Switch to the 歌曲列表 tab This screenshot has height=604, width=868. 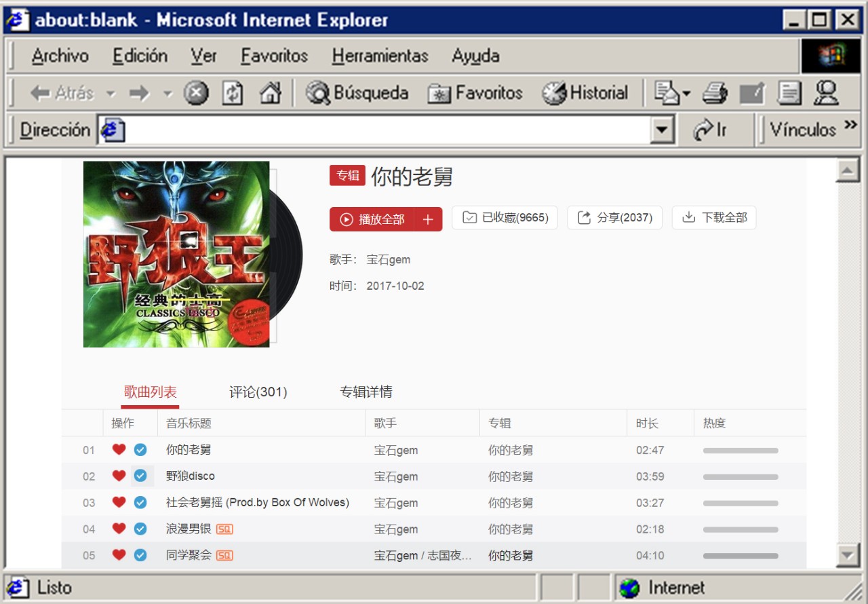pyautogui.click(x=150, y=392)
